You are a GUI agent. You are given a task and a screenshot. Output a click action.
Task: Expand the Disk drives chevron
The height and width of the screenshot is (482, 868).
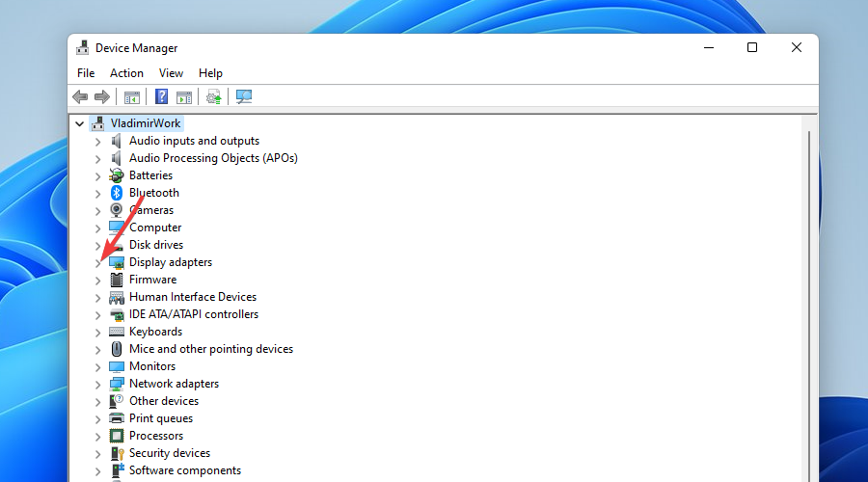[x=98, y=246]
